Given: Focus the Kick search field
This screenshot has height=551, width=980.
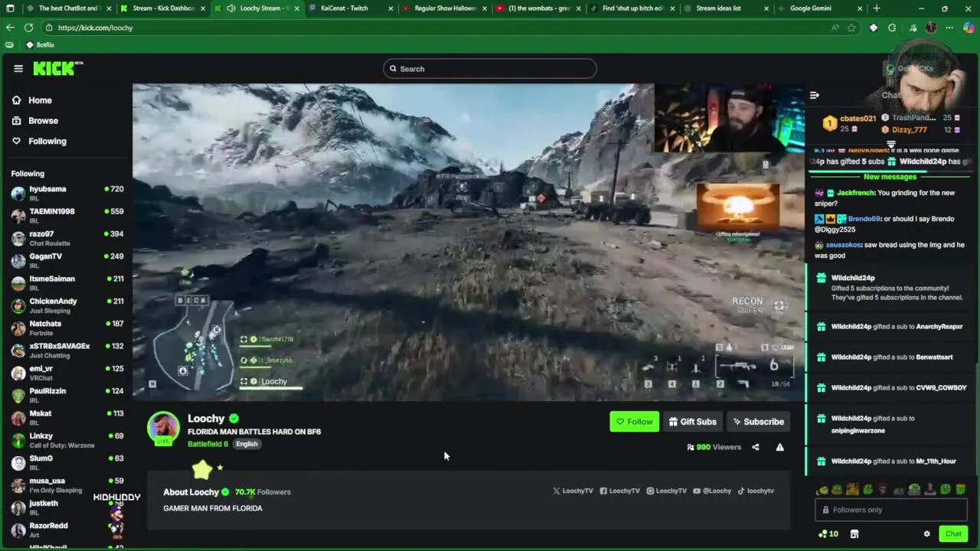Looking at the screenshot, I should click(490, 69).
